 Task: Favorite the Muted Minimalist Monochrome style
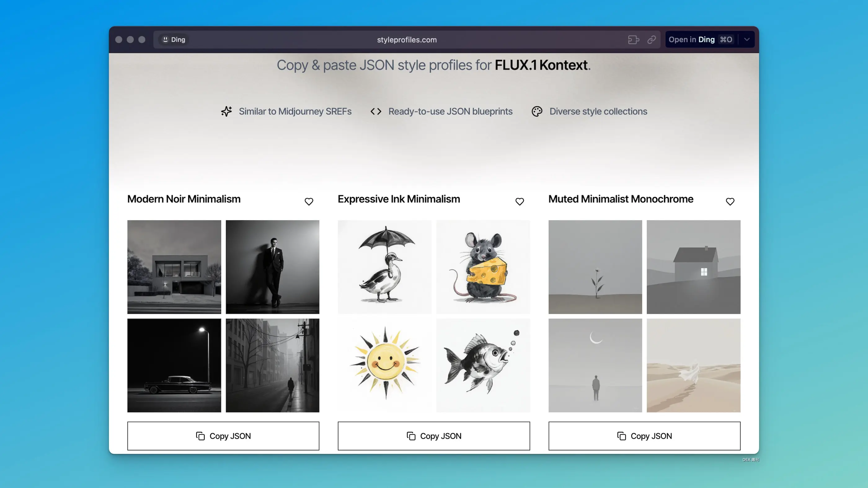click(730, 201)
